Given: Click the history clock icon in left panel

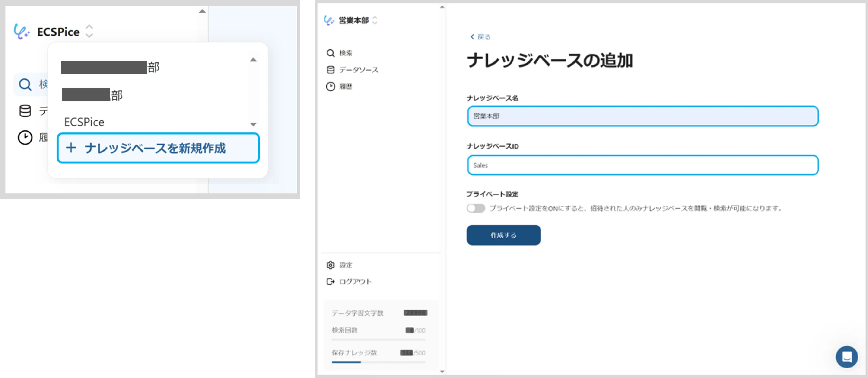Looking at the screenshot, I should [x=25, y=138].
